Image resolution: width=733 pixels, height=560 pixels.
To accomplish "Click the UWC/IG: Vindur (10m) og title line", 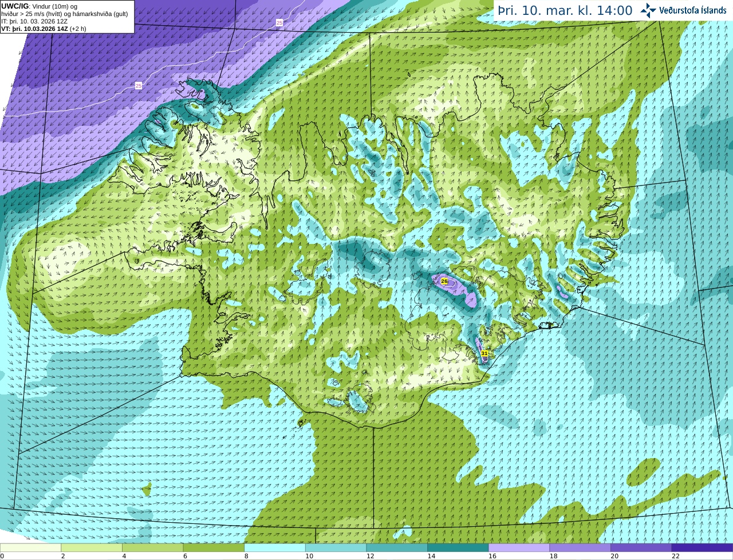I will [x=40, y=6].
